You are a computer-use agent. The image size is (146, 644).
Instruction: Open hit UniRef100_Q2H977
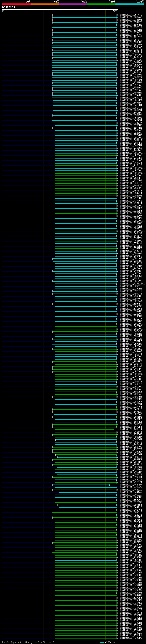131,527
